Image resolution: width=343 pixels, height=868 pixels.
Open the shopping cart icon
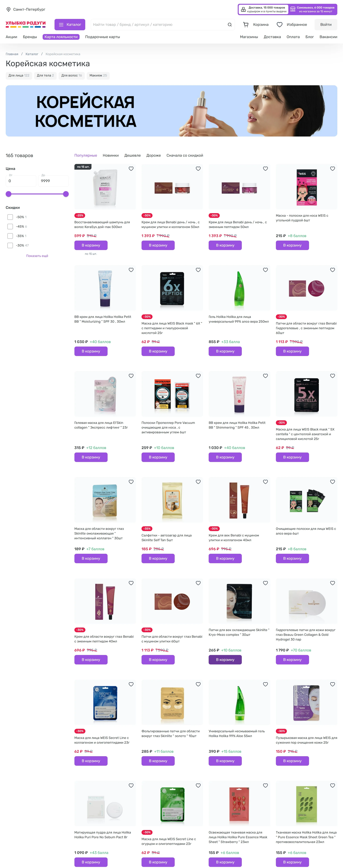[x=246, y=25]
